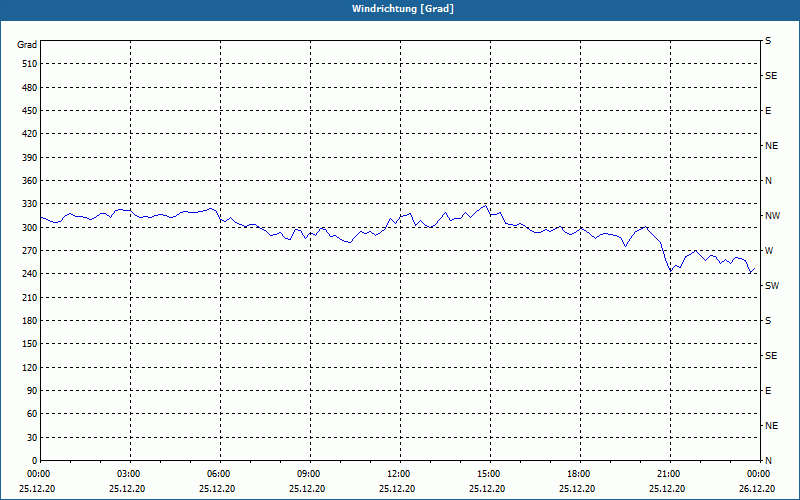The width and height of the screenshot is (800, 500).
Task: Select the 210 axis tick label
Action: coord(30,297)
